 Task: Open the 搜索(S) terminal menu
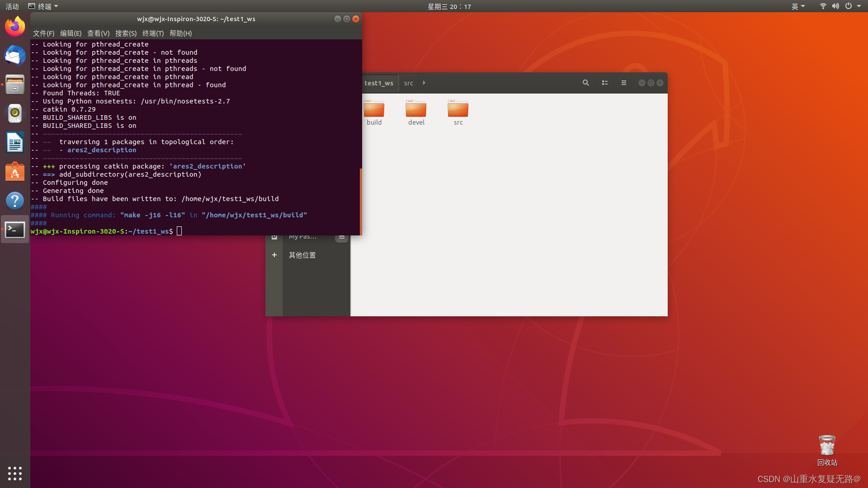pyautogui.click(x=126, y=33)
